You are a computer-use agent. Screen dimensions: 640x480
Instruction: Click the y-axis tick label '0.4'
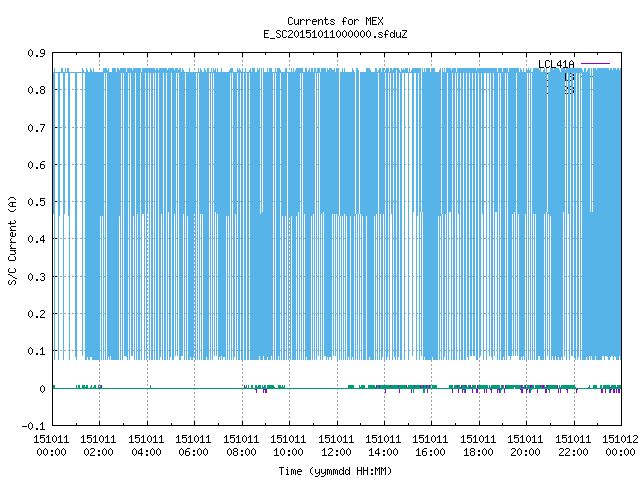(x=36, y=239)
